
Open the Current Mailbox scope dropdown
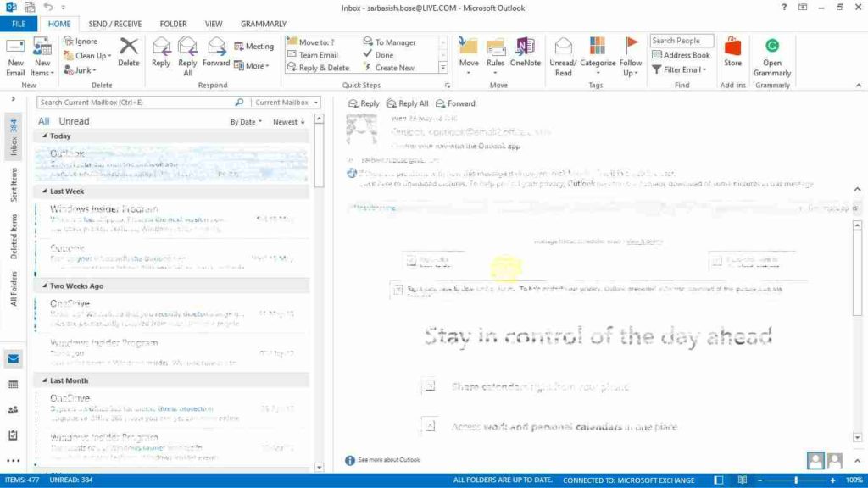click(x=286, y=103)
